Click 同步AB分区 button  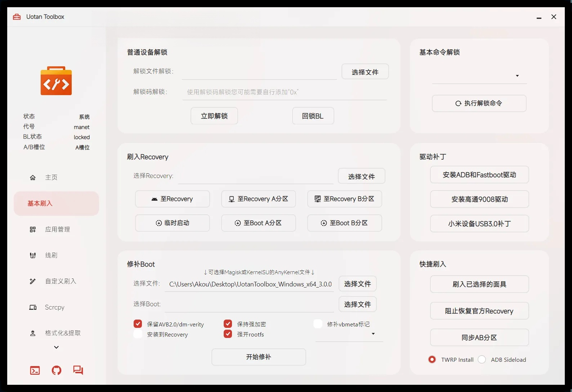tap(479, 338)
